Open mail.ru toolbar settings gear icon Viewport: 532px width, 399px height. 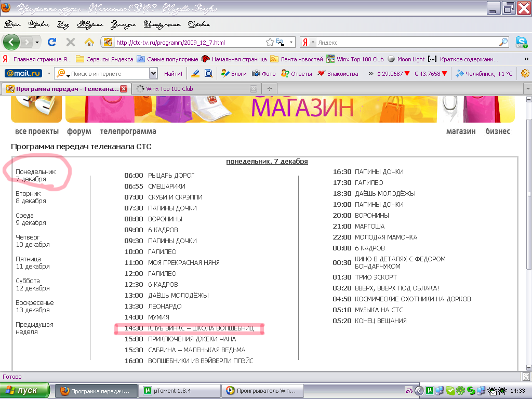point(525,73)
